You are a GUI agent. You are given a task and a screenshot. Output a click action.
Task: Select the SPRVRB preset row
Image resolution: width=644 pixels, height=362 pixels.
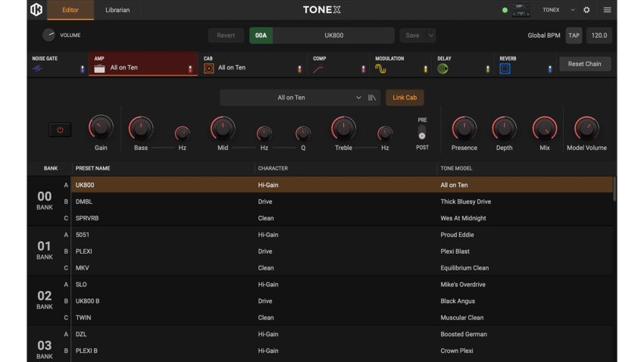342,218
